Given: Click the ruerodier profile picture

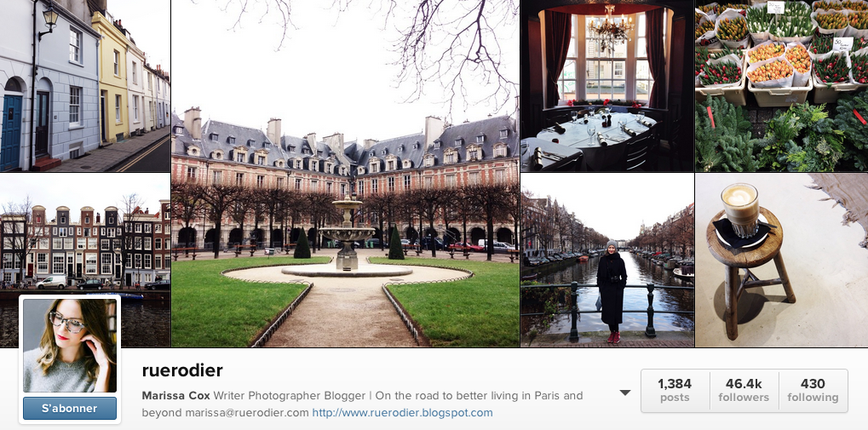Looking at the screenshot, I should (x=70, y=346).
